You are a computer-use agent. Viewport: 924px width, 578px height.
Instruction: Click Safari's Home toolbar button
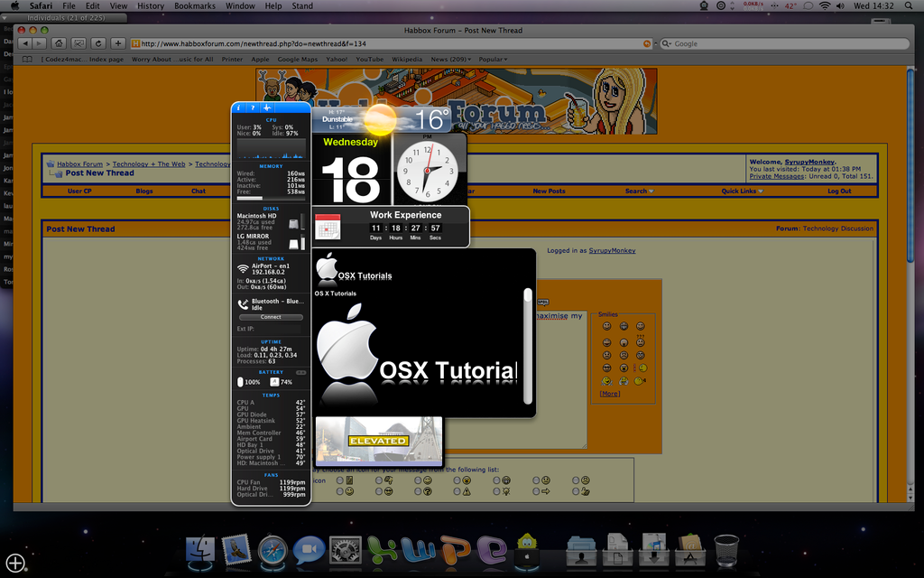point(59,43)
